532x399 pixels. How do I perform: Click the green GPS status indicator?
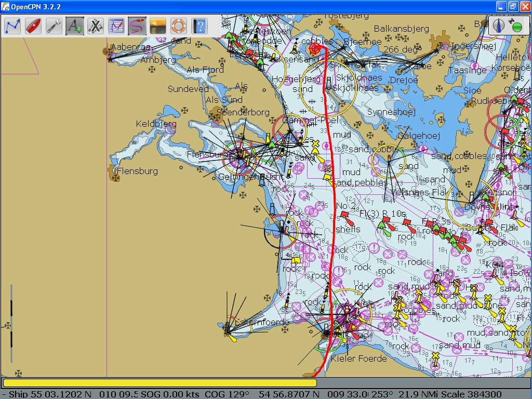coord(517,26)
